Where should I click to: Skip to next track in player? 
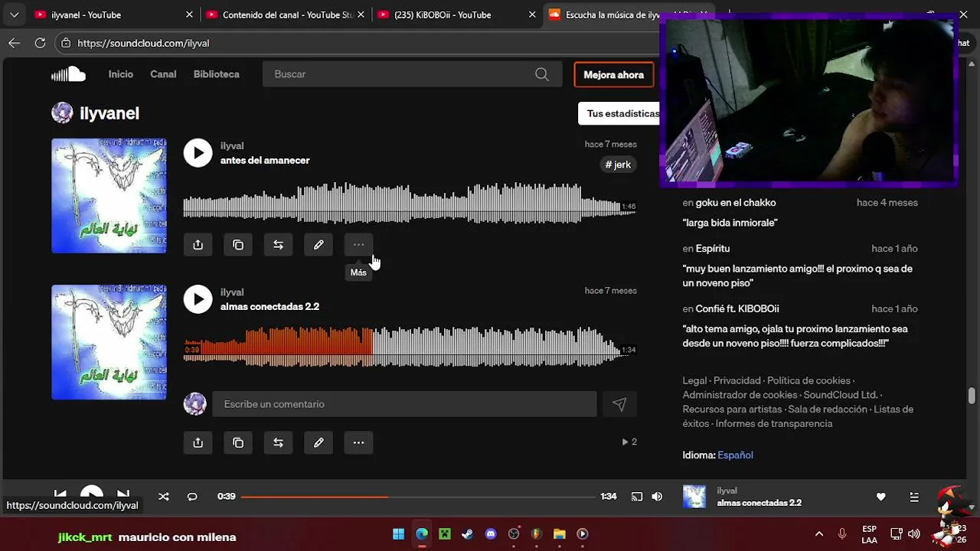point(122,494)
